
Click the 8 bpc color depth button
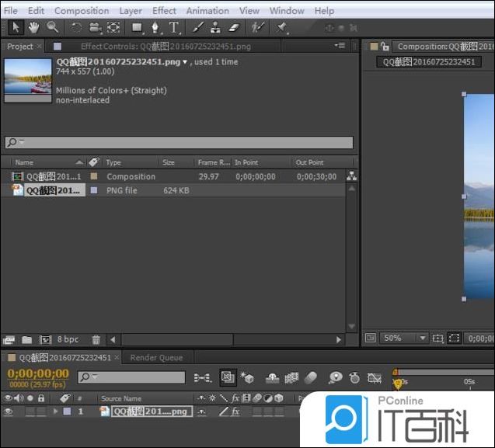click(68, 339)
